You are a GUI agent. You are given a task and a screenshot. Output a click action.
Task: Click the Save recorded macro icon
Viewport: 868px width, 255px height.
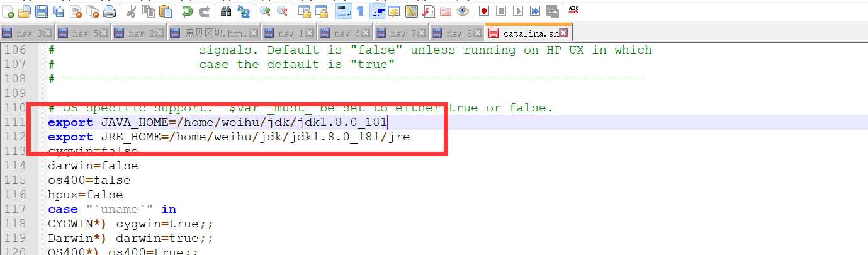click(552, 11)
